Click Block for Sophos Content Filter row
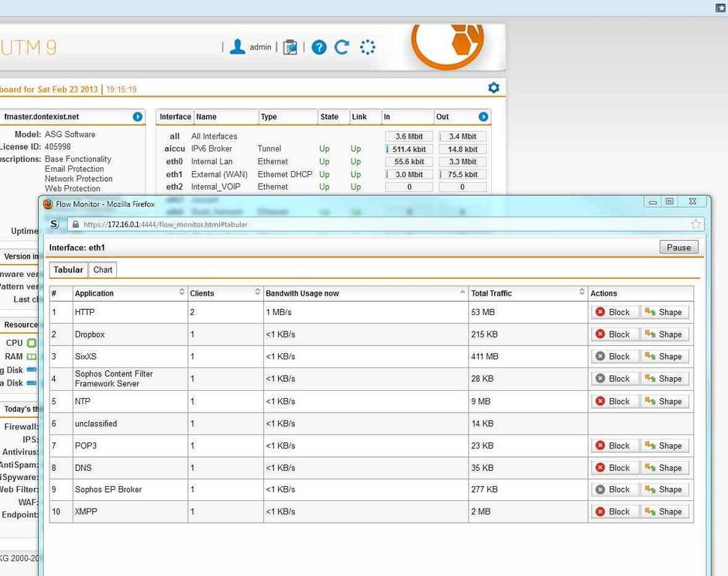728x576 pixels. (x=614, y=379)
